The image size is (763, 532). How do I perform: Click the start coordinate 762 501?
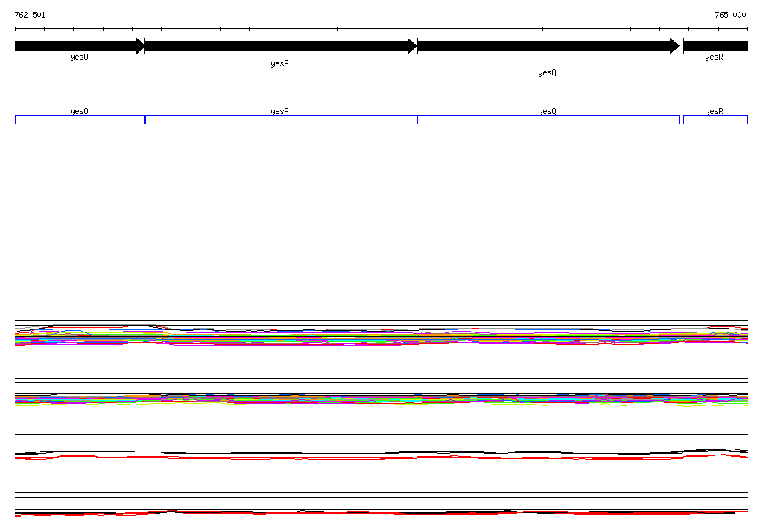(30, 15)
